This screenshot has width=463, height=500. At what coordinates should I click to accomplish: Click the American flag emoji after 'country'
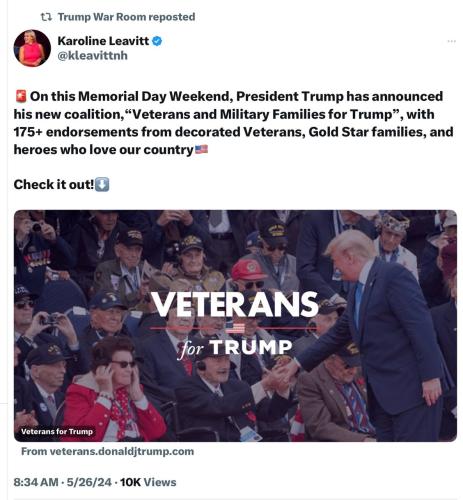[x=201, y=149]
